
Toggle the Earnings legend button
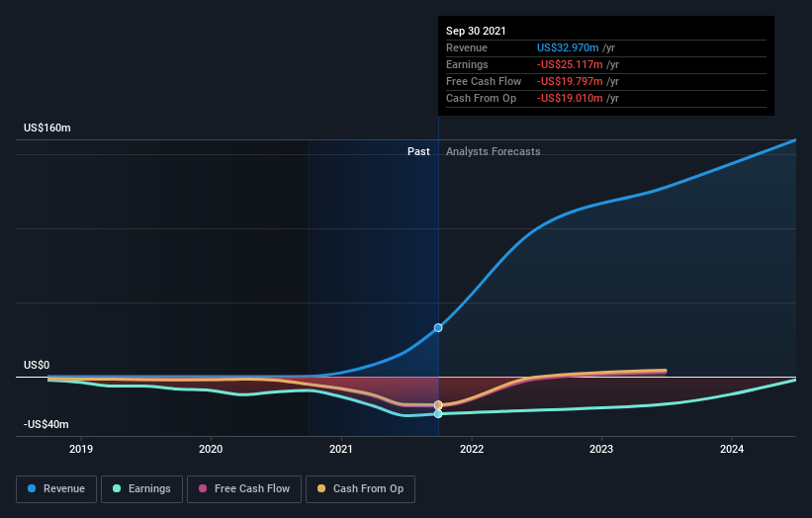click(141, 489)
